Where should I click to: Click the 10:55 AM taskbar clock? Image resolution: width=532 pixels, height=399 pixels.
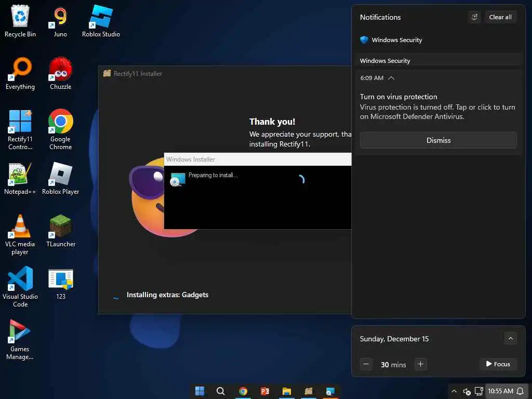[x=500, y=391]
